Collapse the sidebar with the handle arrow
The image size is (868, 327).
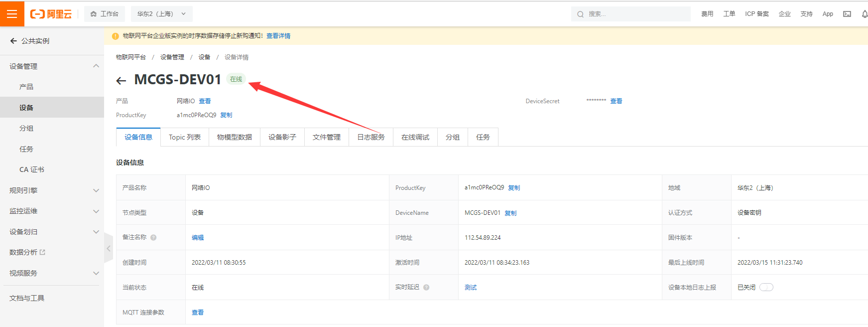click(109, 248)
